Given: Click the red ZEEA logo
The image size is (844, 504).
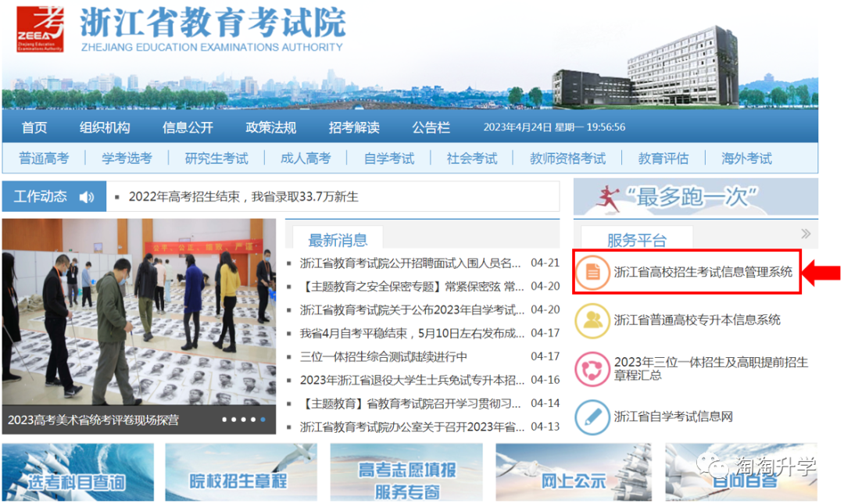Looking at the screenshot, I should pyautogui.click(x=40, y=29).
